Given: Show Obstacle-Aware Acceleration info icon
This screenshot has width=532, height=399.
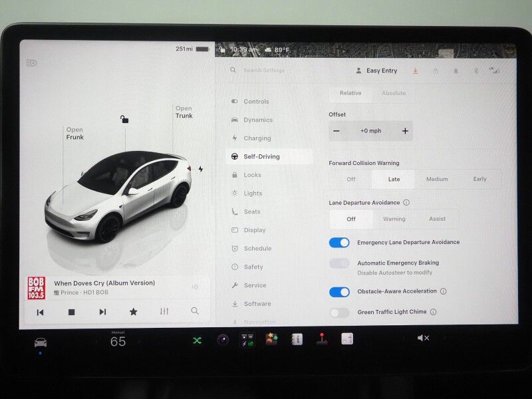Looking at the screenshot, I should click(x=443, y=291).
